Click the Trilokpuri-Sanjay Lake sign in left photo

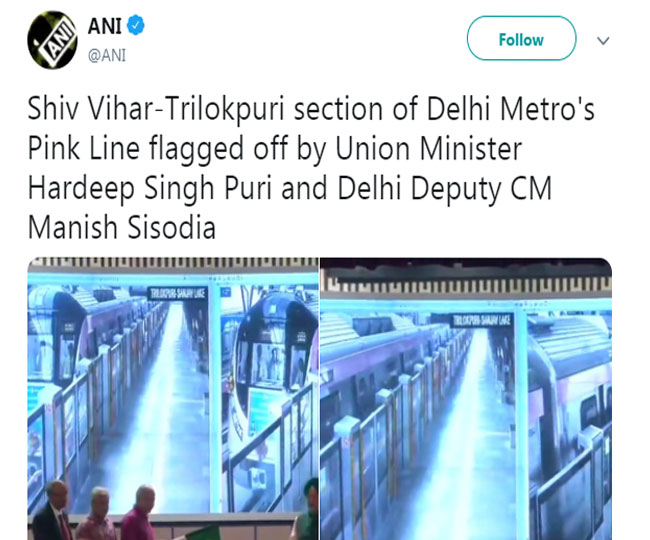(x=177, y=294)
